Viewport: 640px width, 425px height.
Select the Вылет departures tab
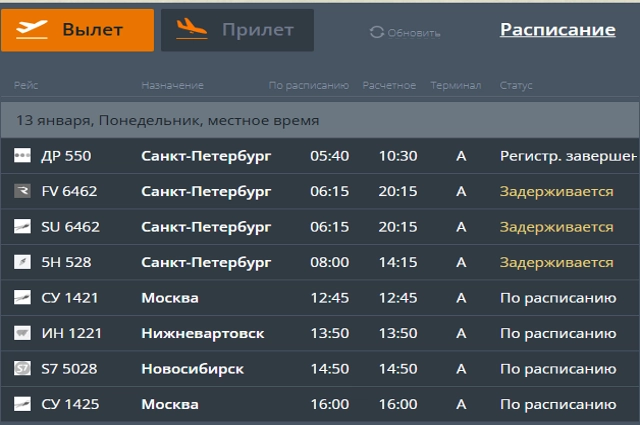[x=78, y=30]
